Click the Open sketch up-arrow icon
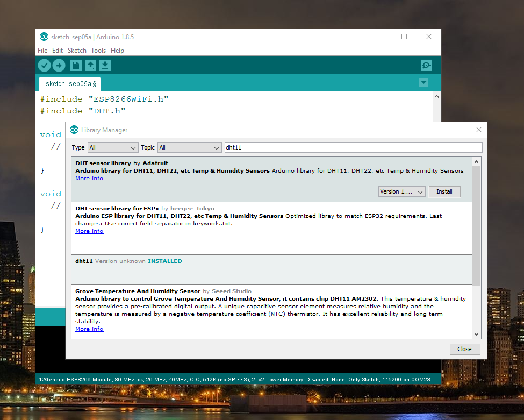524x420 pixels. 91,66
